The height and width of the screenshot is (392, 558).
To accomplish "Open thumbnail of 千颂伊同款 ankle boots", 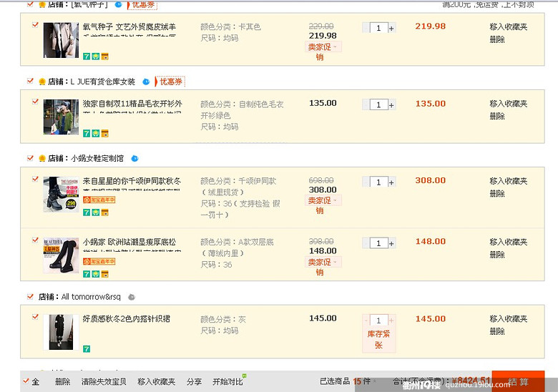I will [61, 195].
